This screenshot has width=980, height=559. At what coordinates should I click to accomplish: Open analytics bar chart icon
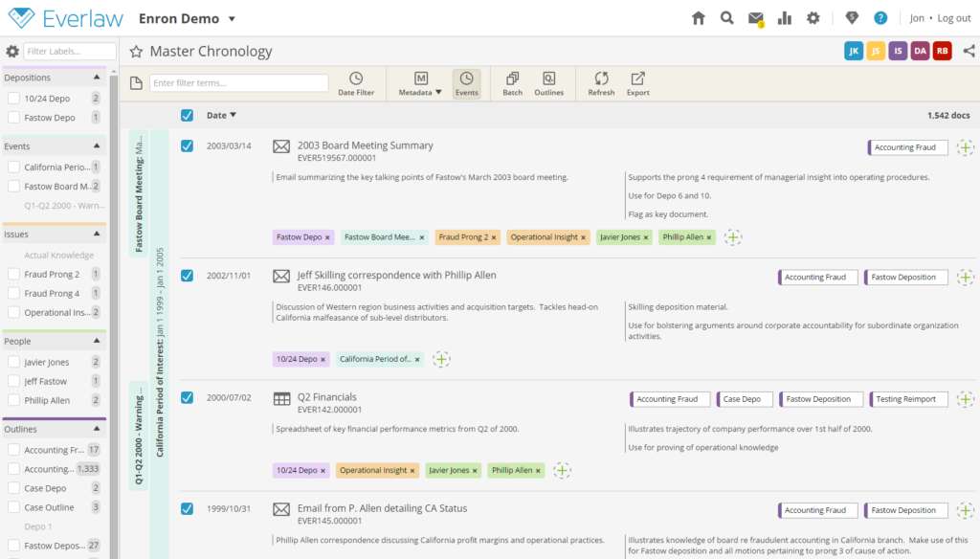point(785,18)
